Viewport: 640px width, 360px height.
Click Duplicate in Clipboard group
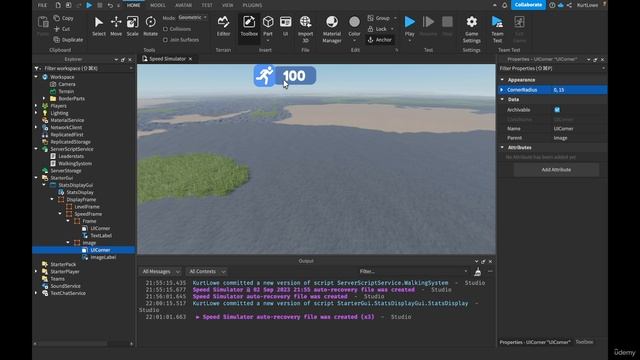tap(68, 40)
